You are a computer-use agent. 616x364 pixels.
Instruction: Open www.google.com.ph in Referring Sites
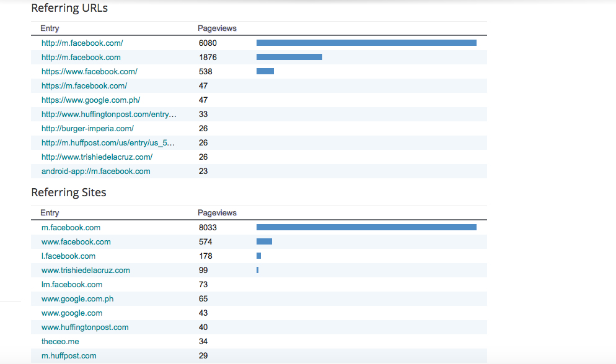[x=77, y=299]
